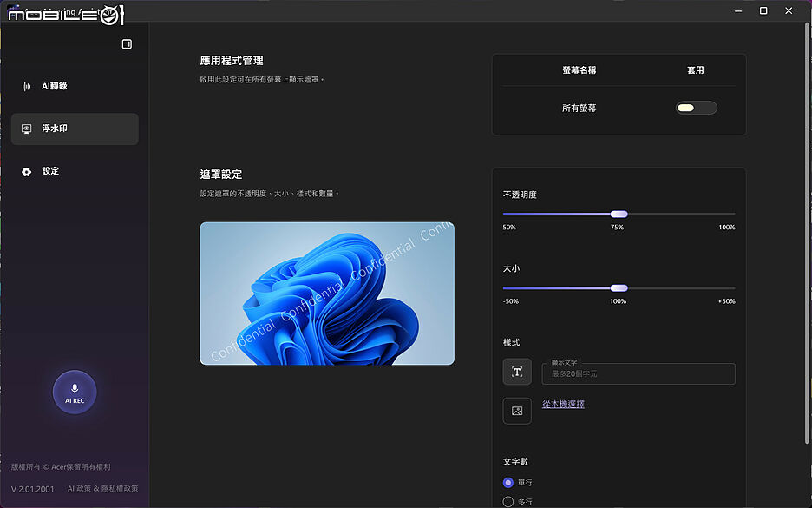
Task: Click the 所有螢幕 row label
Action: (579, 108)
